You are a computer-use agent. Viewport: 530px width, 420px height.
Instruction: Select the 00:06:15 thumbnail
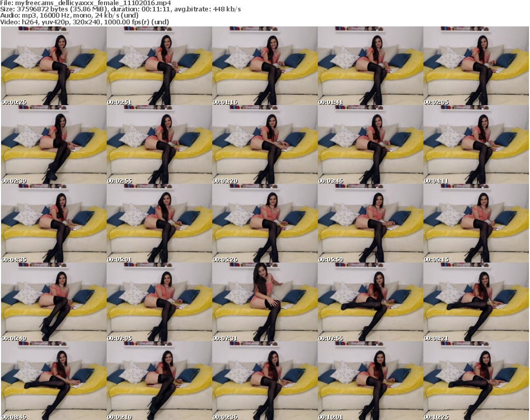pos(476,223)
